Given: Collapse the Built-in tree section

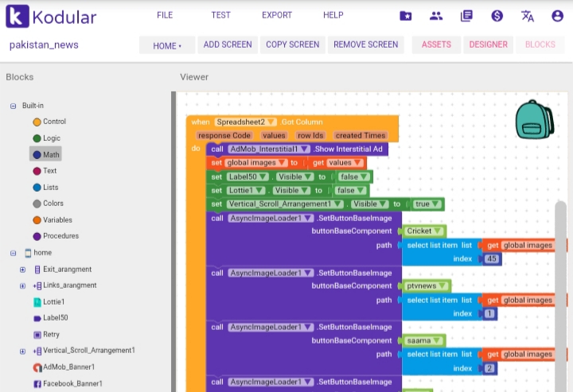Looking at the screenshot, I should (x=14, y=106).
